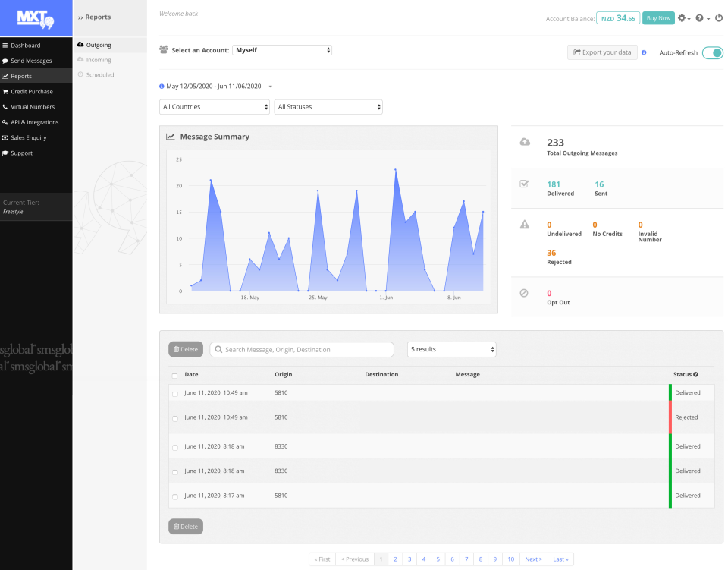728x570 pixels.
Task: Open Virtual Numbers page
Action: (34, 106)
